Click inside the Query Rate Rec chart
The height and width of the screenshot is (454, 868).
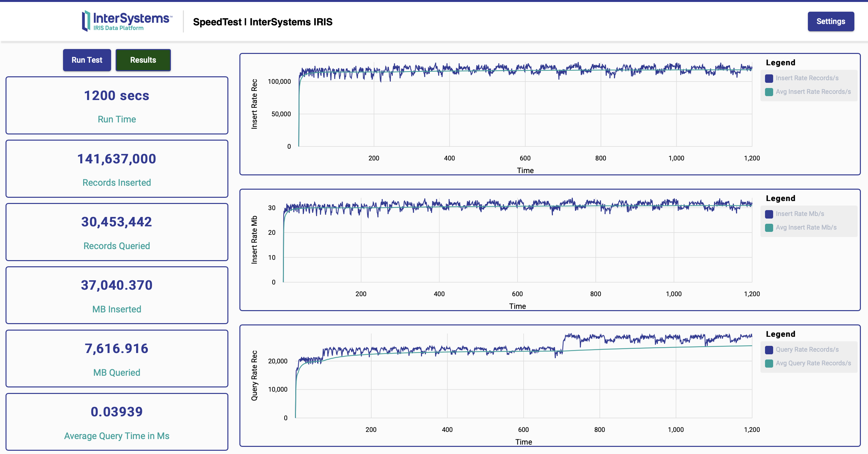522,387
